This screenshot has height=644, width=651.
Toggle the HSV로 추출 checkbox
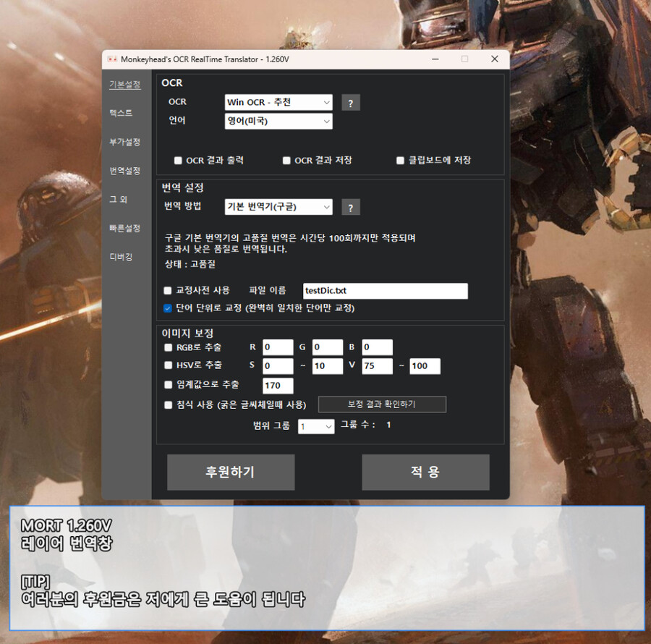point(168,365)
